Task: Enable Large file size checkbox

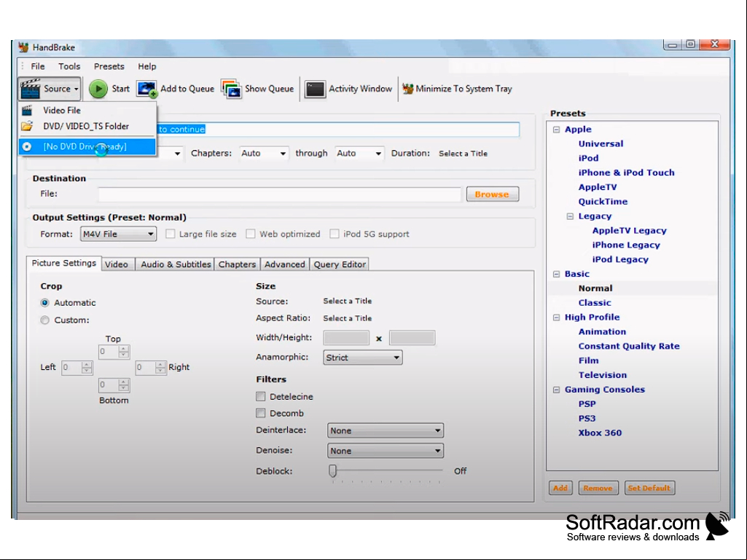Action: pos(170,234)
